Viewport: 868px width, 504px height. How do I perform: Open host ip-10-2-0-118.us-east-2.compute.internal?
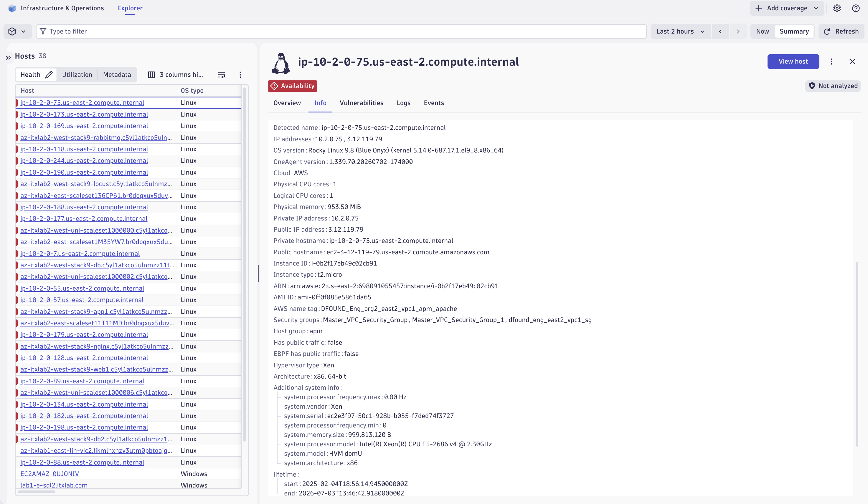tap(84, 149)
